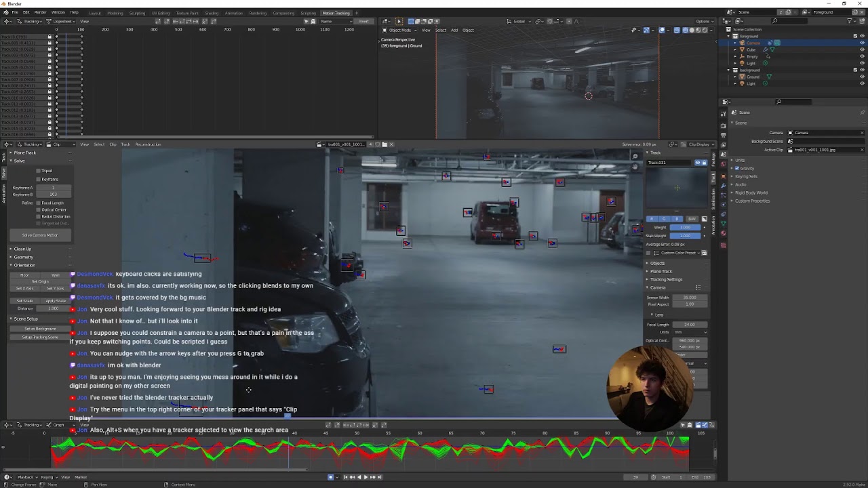Click the Keyframe B value field
868x488 pixels.
pos(53,195)
